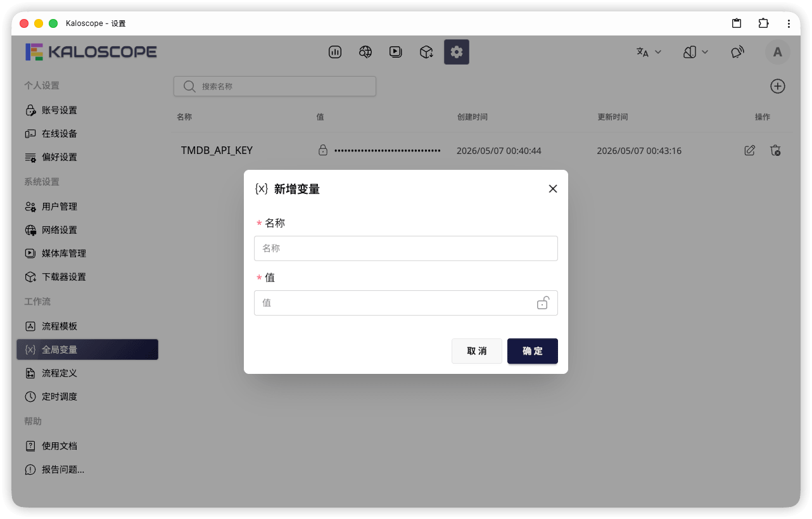Open 流程定义 in the sidebar

[x=87, y=373]
